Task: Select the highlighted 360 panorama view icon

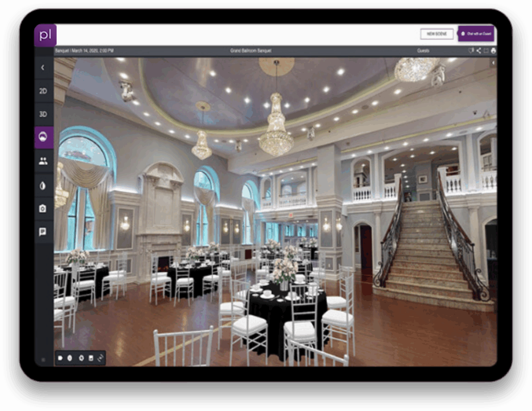Action: click(43, 137)
